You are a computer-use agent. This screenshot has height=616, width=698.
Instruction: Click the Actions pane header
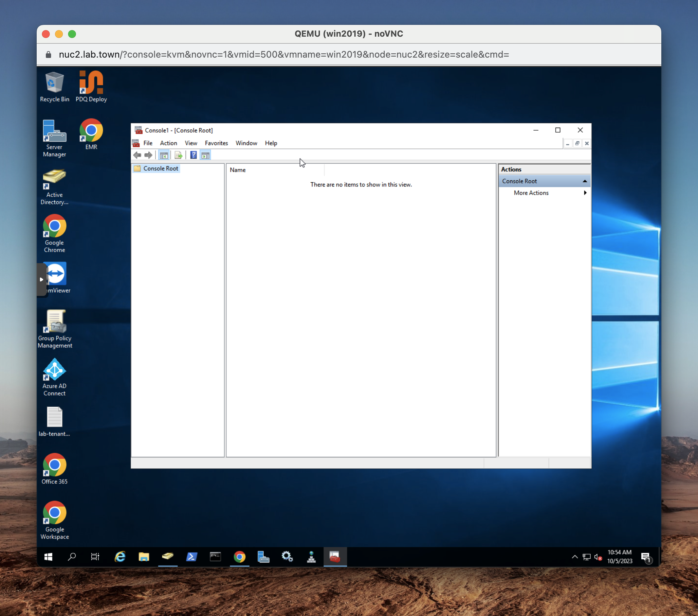point(544,169)
